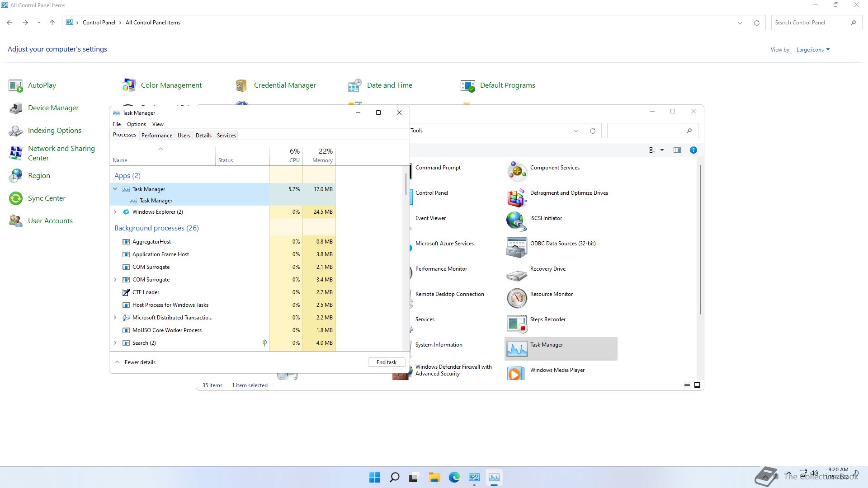Open Microsoft Edge from taskbar
This screenshot has height=488, width=868.
click(x=454, y=478)
